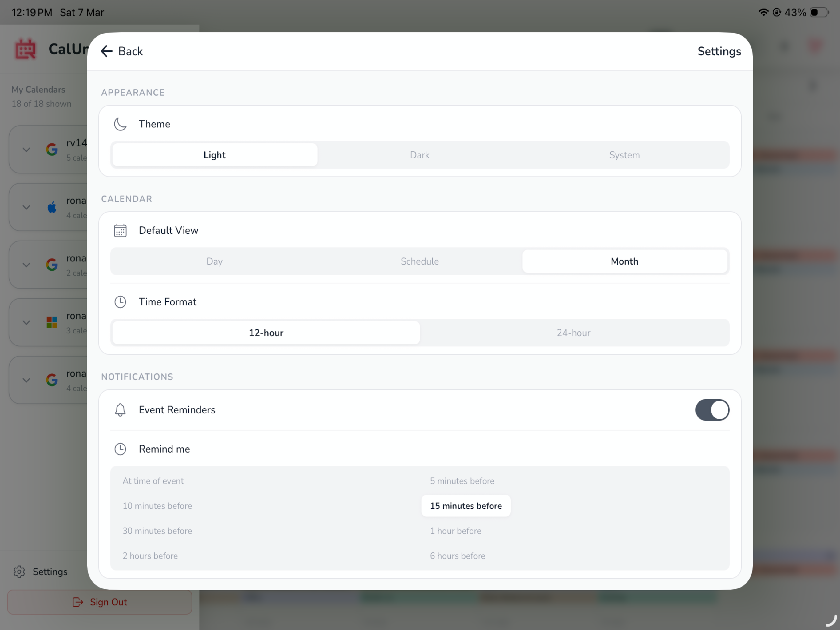
Task: Click the NOTIFICATIONS section header
Action: click(x=137, y=377)
